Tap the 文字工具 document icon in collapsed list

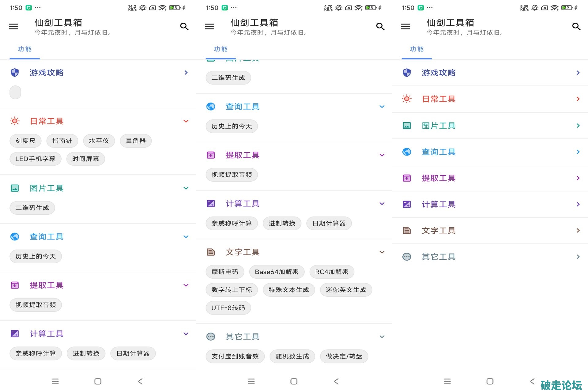(407, 230)
